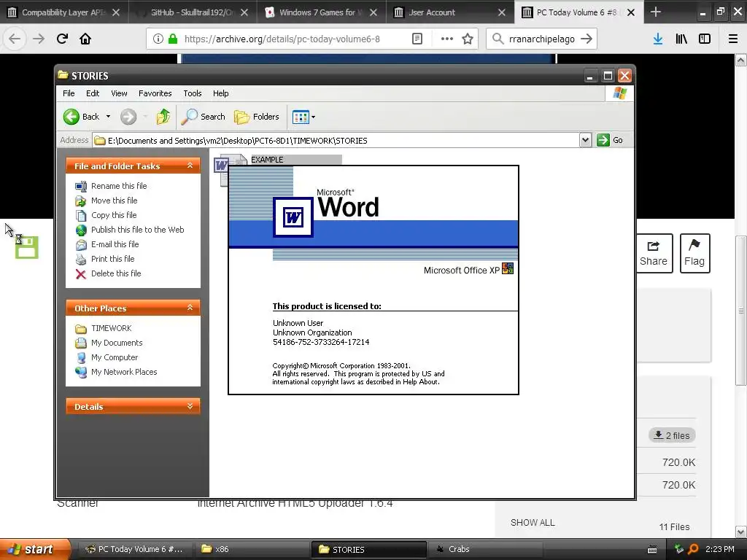The image size is (747, 560).
Task: Open My Computer in Other Places
Action: point(115,357)
